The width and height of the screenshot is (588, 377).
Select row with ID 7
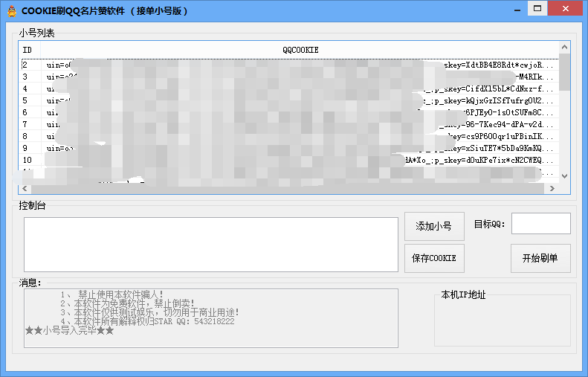click(288, 124)
